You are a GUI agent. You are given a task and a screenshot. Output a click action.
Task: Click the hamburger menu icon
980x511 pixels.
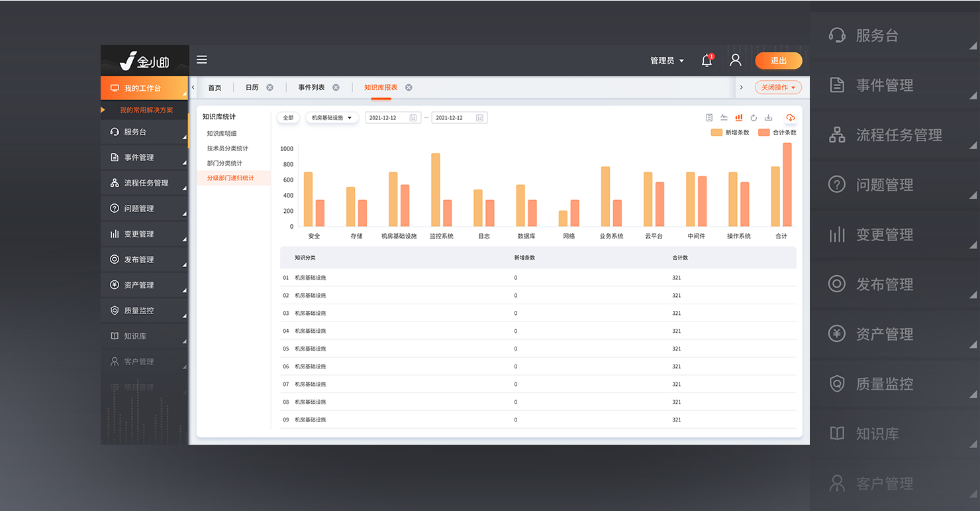click(202, 60)
